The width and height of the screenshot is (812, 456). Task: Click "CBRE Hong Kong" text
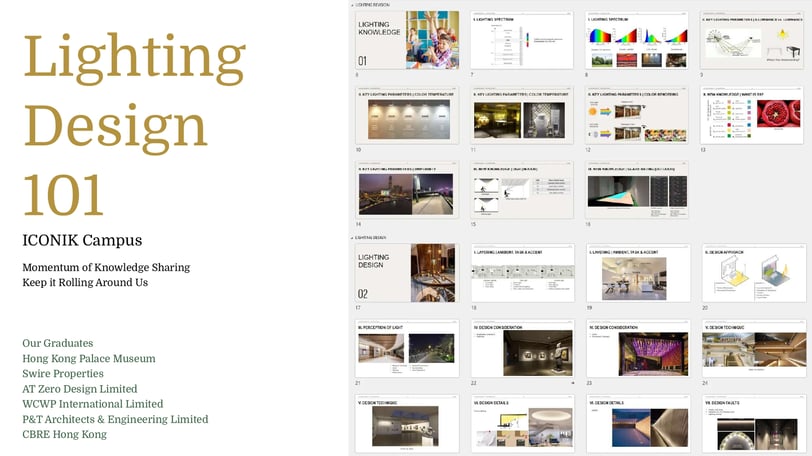[64, 434]
